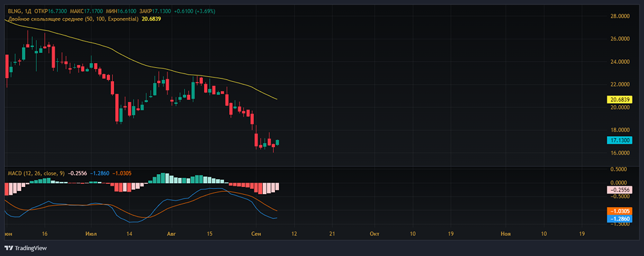Click MACD histogram value −0.2556 in legend
Image resolution: width=644 pixels, height=256 pixels.
coord(77,173)
